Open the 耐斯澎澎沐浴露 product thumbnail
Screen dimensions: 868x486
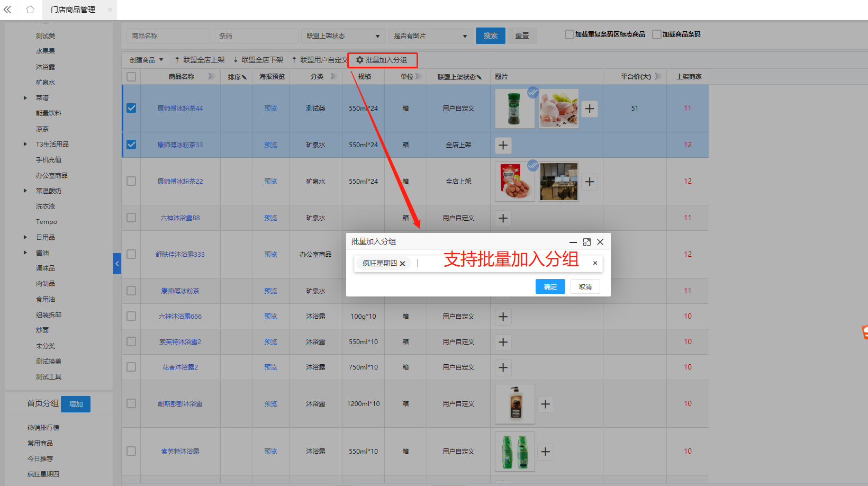(514, 404)
